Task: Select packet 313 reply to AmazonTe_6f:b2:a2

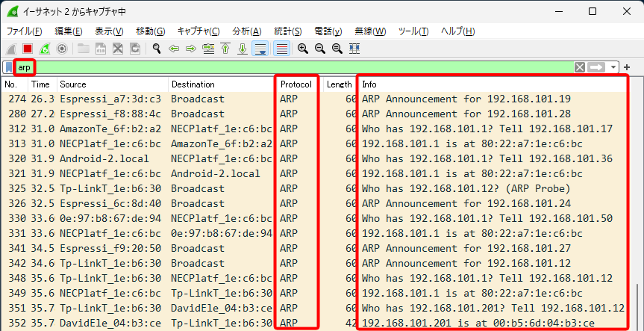Action: tap(315, 144)
